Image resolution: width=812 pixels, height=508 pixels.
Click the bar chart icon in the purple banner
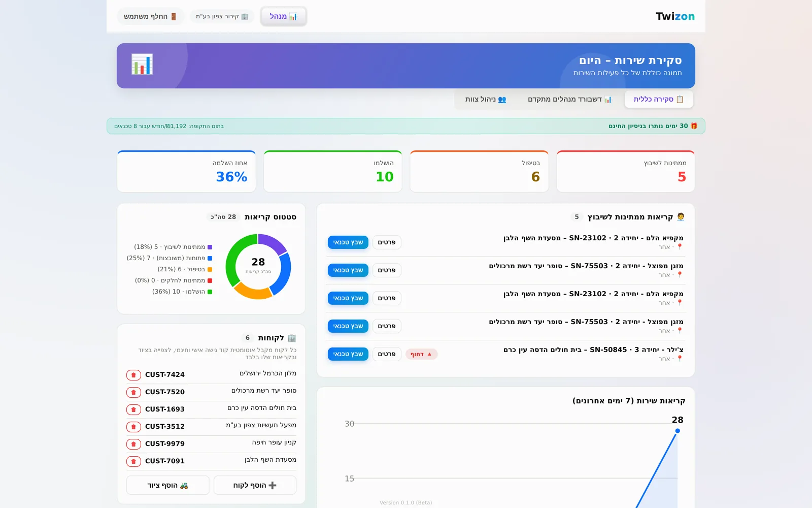(142, 65)
